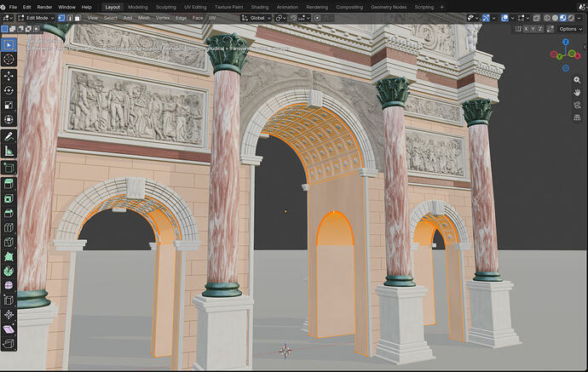Open the Render menu
Image resolution: width=588 pixels, height=372 pixels.
tap(44, 7)
